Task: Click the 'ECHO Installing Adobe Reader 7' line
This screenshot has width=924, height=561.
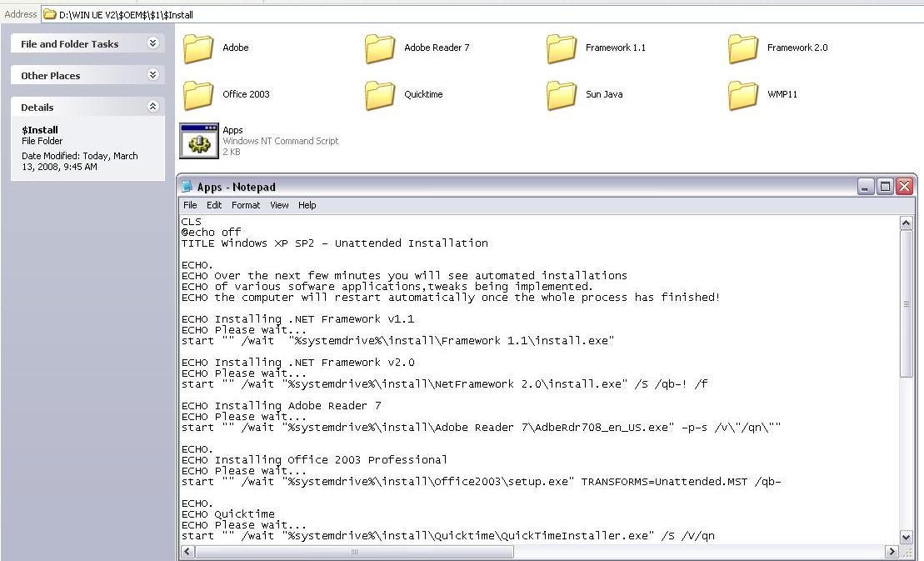Action: [x=281, y=406]
